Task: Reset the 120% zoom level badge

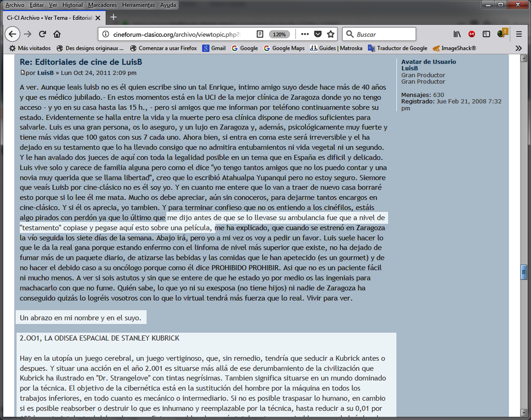Action: coord(279,34)
